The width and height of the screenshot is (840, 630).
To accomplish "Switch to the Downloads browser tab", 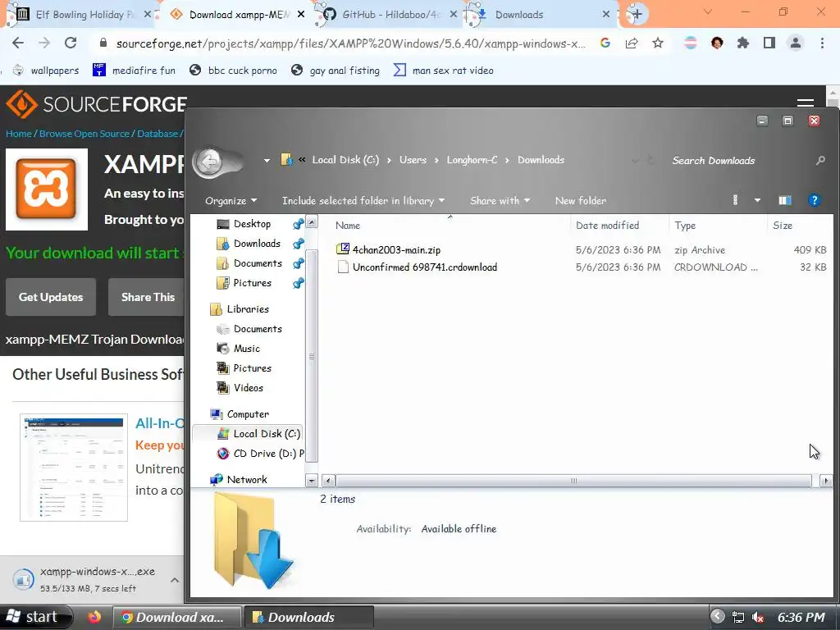I will point(538,15).
